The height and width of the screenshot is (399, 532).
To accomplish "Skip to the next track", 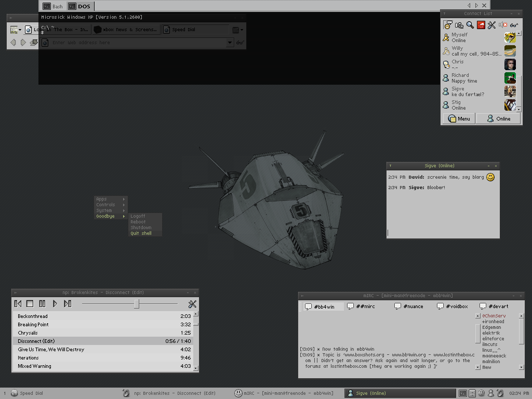I will click(x=68, y=304).
